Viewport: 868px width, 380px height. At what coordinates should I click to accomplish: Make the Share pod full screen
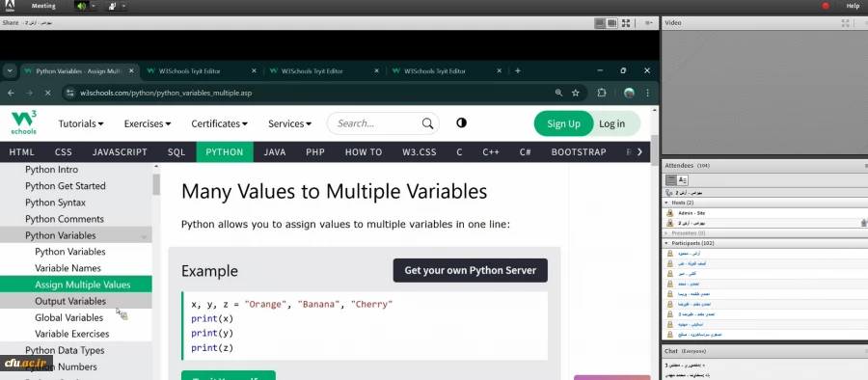click(x=626, y=23)
